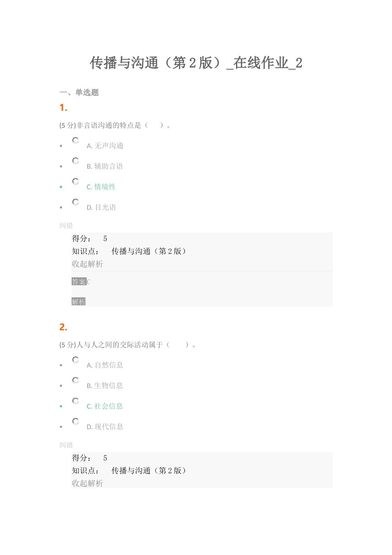The width and height of the screenshot is (392, 555).
Task: Click the 解析 label in question 1
Action: pos(78,302)
